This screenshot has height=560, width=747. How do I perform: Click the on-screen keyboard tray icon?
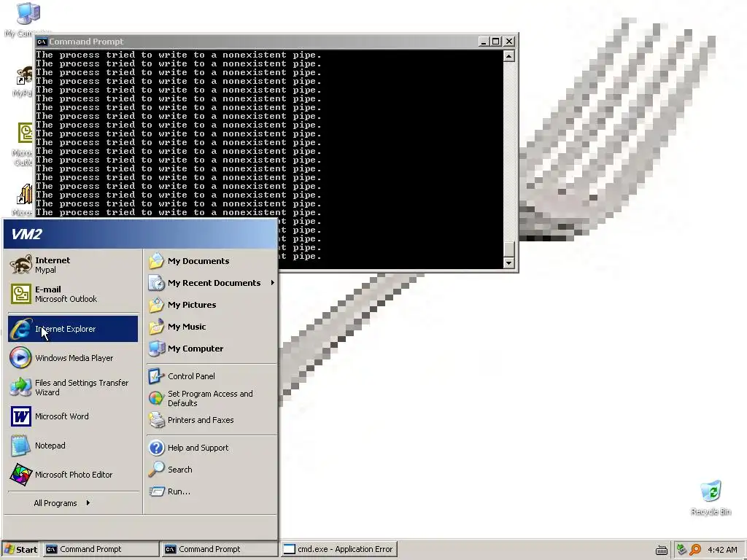click(661, 550)
